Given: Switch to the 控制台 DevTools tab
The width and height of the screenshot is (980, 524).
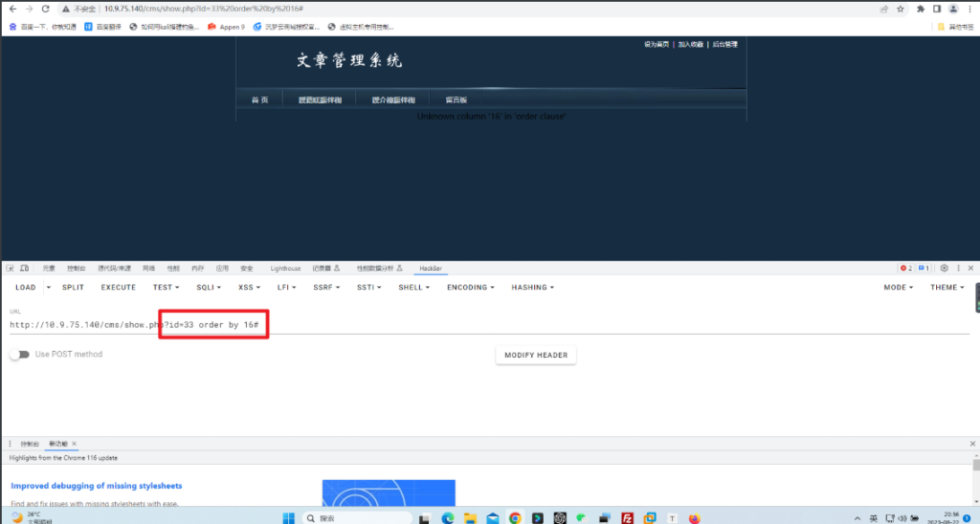Looking at the screenshot, I should [77, 269].
